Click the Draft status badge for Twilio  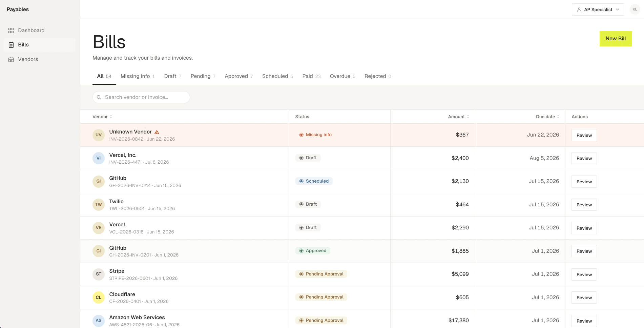point(308,204)
